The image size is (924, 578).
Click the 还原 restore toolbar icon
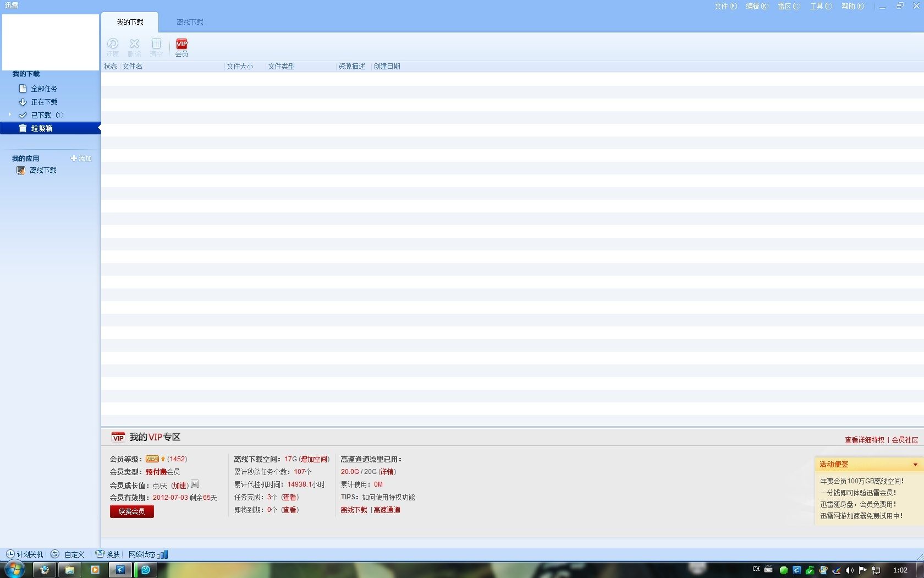coord(112,48)
